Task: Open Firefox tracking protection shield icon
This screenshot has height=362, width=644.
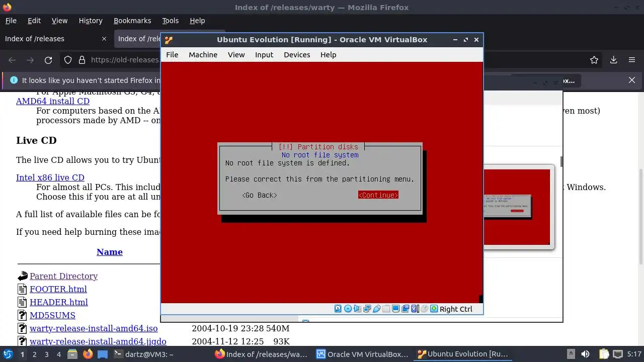Action: pyautogui.click(x=68, y=60)
